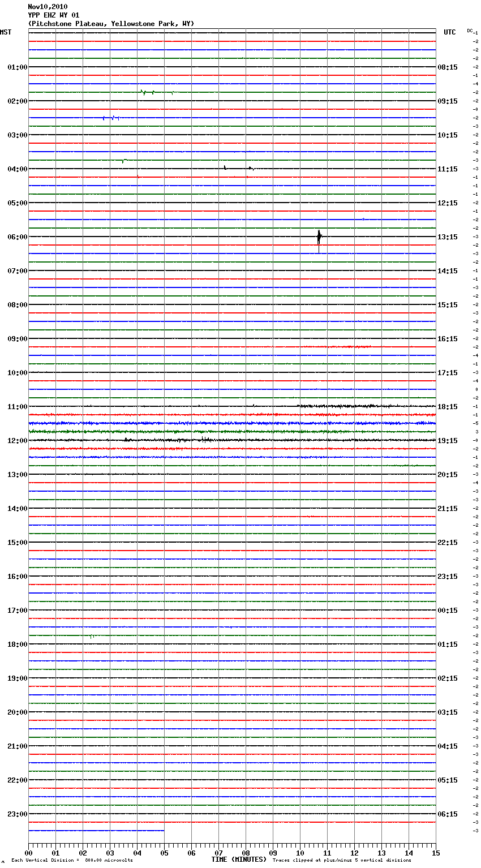Click the green blip just above the 18:00 trace
481x868 pixels.
tap(91, 637)
